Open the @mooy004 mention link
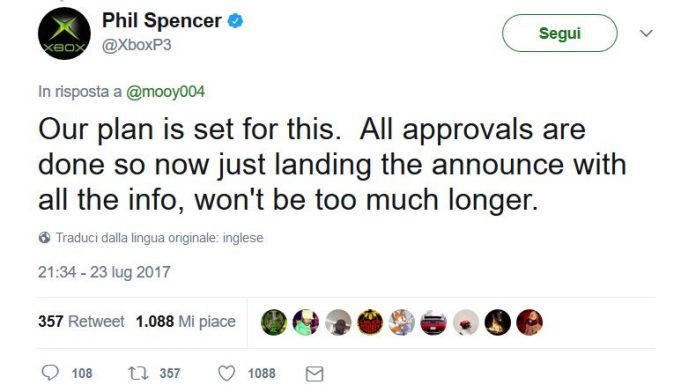Viewport: 696px width, 385px height. pos(166,92)
